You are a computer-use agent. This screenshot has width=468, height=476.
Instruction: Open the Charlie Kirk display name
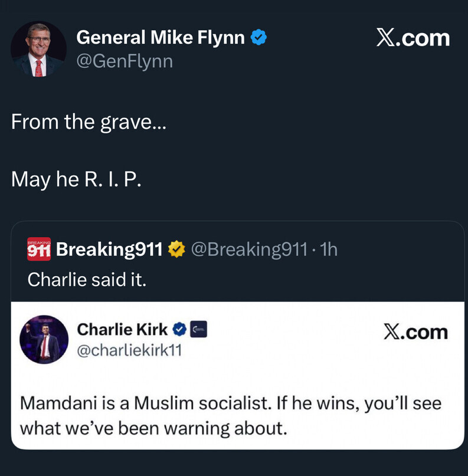click(122, 330)
